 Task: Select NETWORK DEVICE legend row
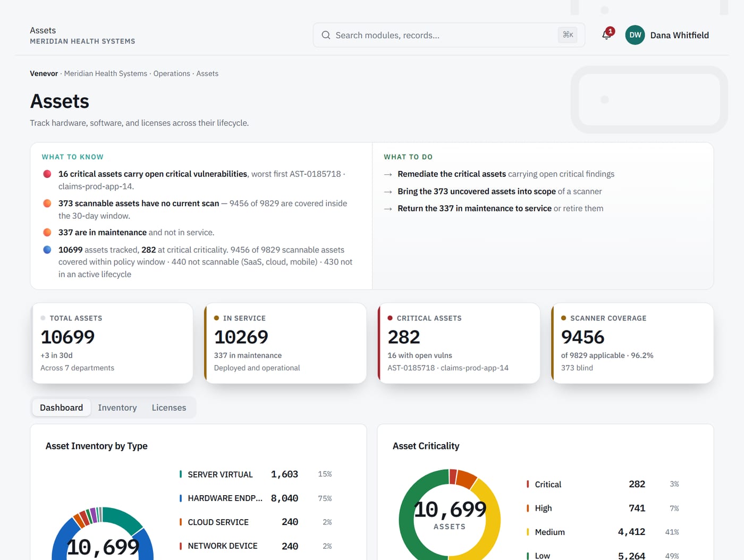257,546
